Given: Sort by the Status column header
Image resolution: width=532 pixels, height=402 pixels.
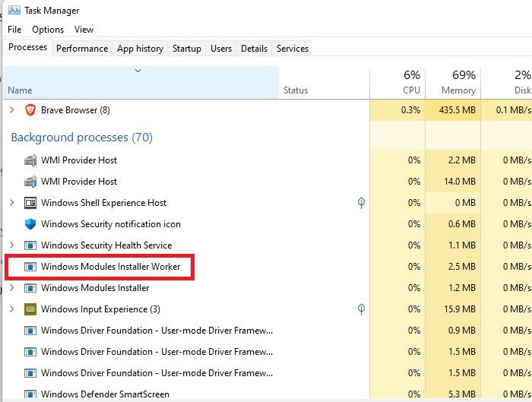Looking at the screenshot, I should click(x=324, y=83).
